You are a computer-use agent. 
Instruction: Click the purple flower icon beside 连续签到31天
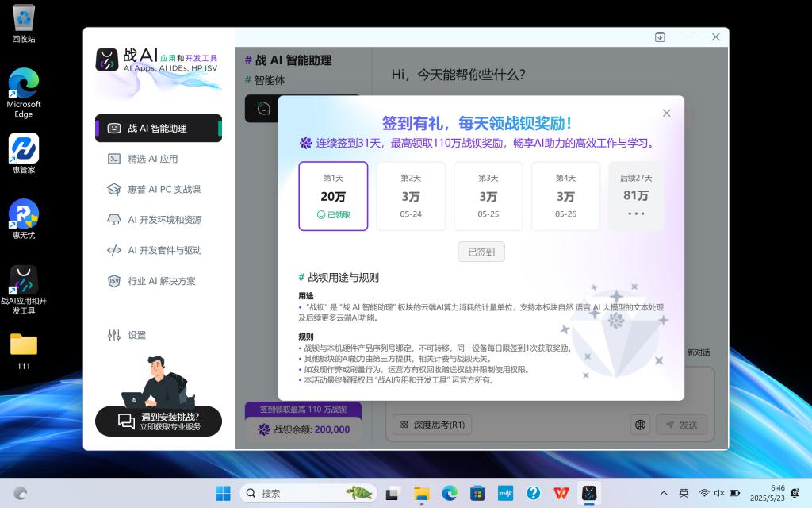coord(306,143)
